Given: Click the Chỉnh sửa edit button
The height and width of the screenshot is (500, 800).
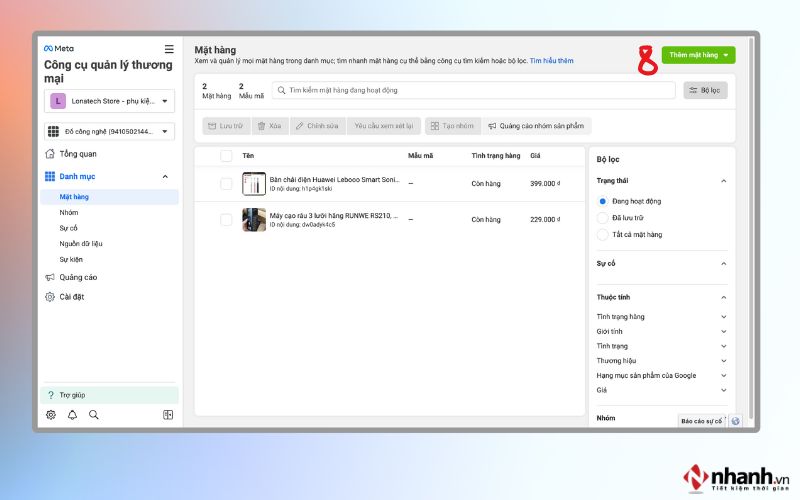Looking at the screenshot, I should point(317,126).
